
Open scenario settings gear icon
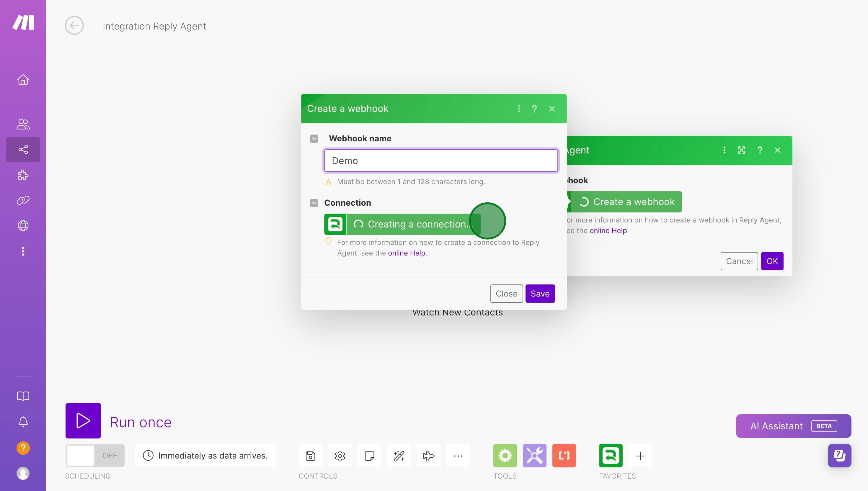tap(340, 456)
